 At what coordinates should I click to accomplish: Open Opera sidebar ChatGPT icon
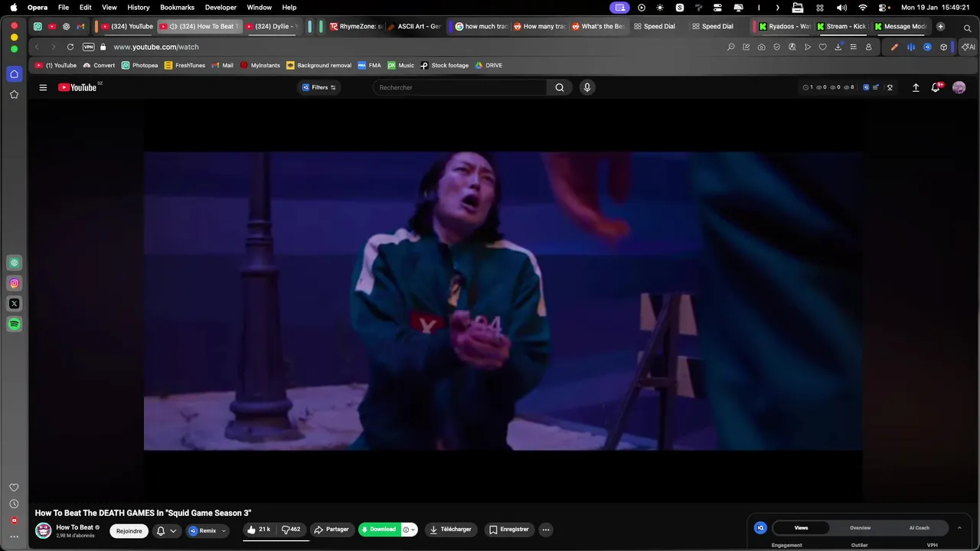pyautogui.click(x=14, y=262)
